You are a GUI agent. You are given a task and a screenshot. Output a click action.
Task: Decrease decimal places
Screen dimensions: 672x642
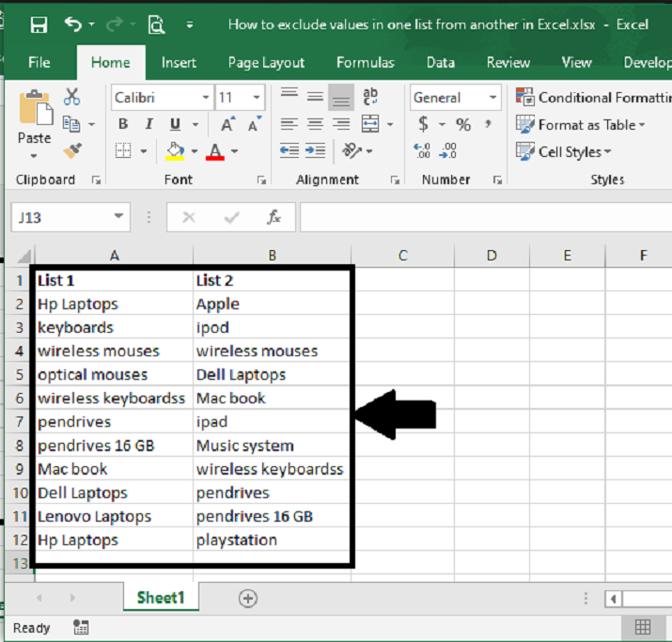coord(448,150)
